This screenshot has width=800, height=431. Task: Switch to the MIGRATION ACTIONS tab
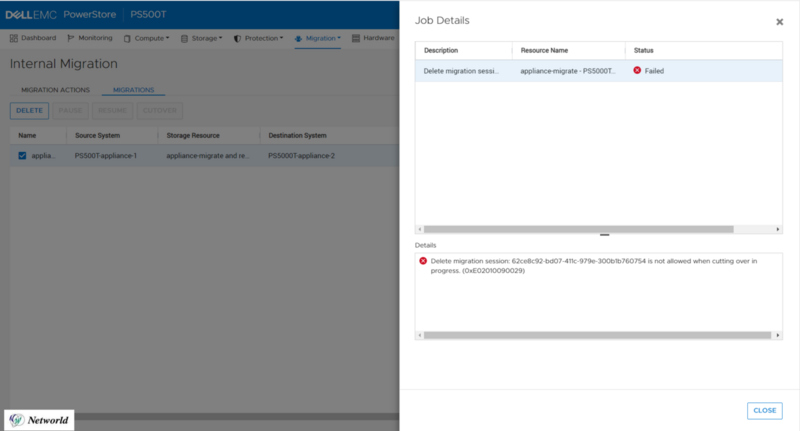[x=56, y=90]
